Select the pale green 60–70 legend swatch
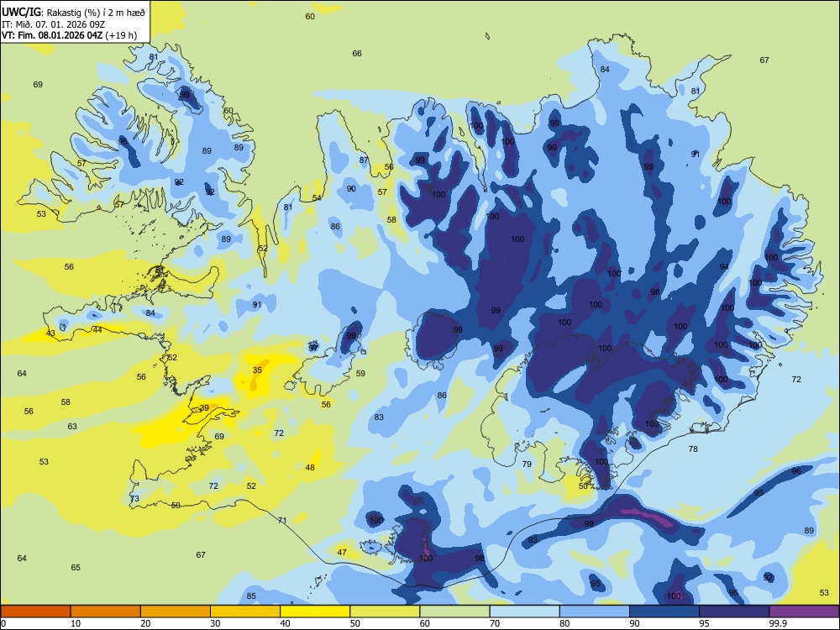This screenshot has width=840, height=630. [x=454, y=612]
